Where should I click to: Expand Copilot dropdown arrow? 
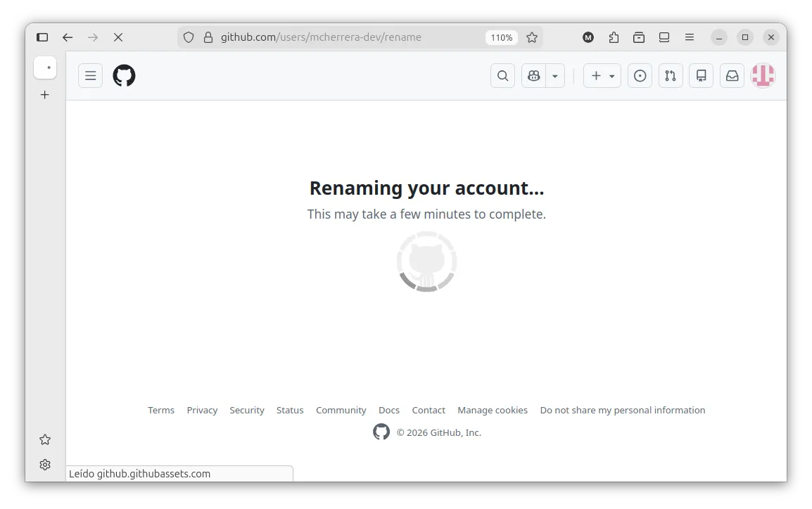(x=555, y=76)
